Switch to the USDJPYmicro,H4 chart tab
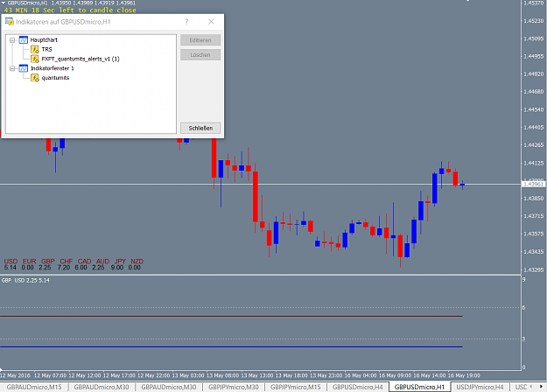Image resolution: width=547 pixels, height=392 pixels. tap(480, 387)
